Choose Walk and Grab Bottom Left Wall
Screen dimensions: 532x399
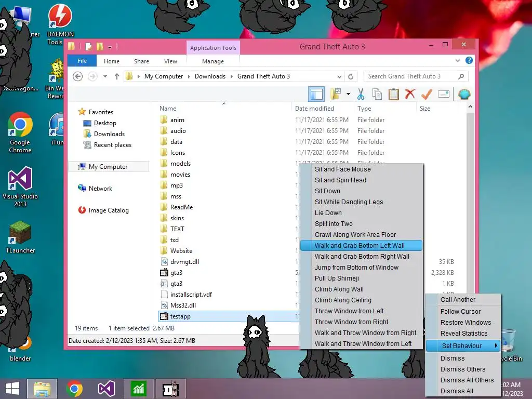(x=362, y=245)
